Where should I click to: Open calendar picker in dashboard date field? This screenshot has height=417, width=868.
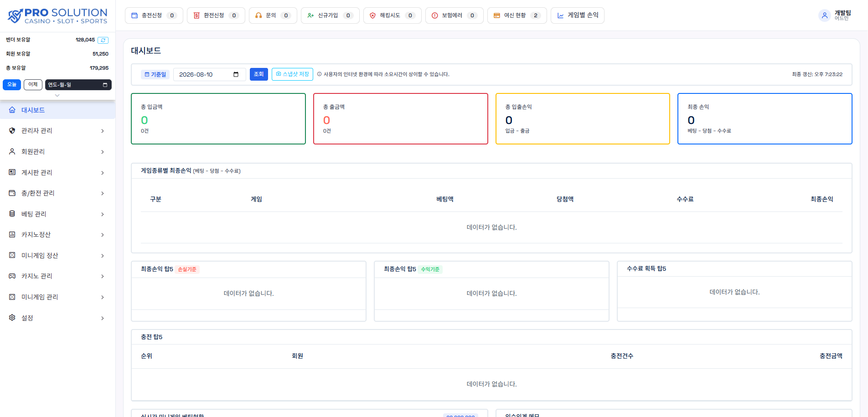pos(236,74)
